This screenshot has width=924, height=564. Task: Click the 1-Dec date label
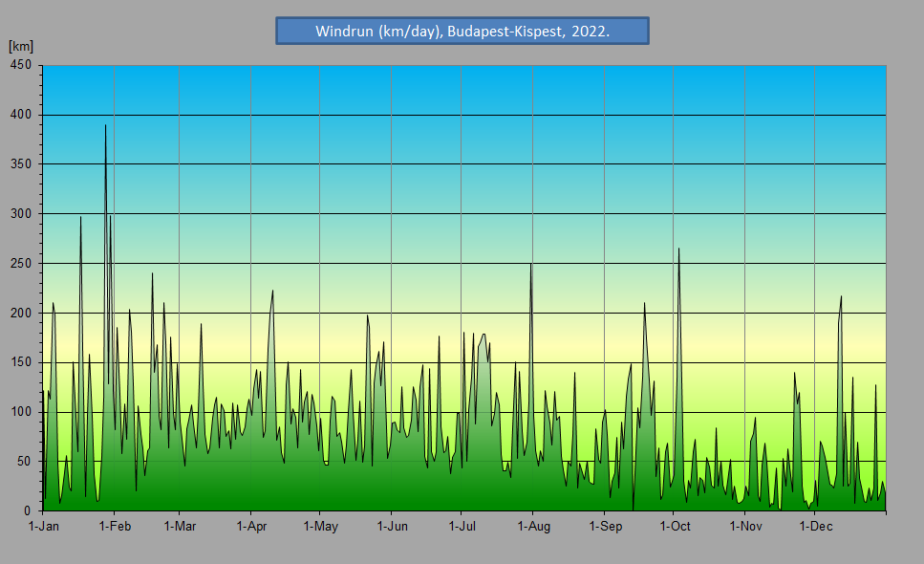coord(814,526)
